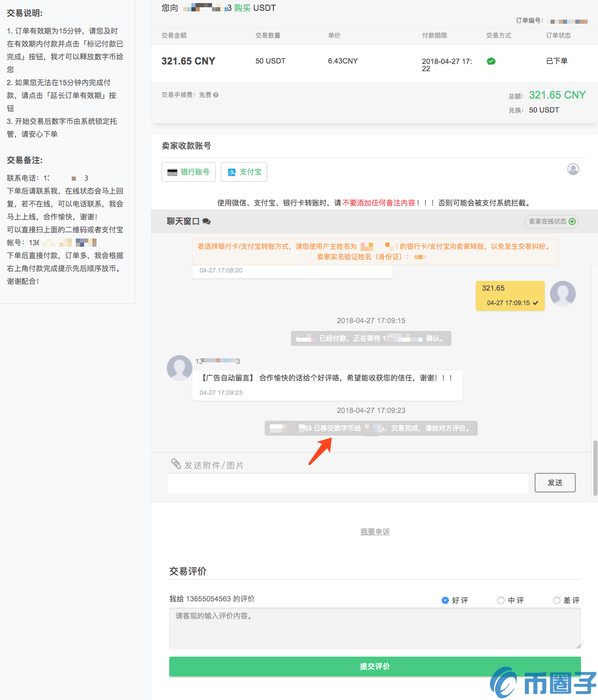Image resolution: width=598 pixels, height=700 pixels.
Task: Select the 中评 rating option
Action: pos(500,600)
